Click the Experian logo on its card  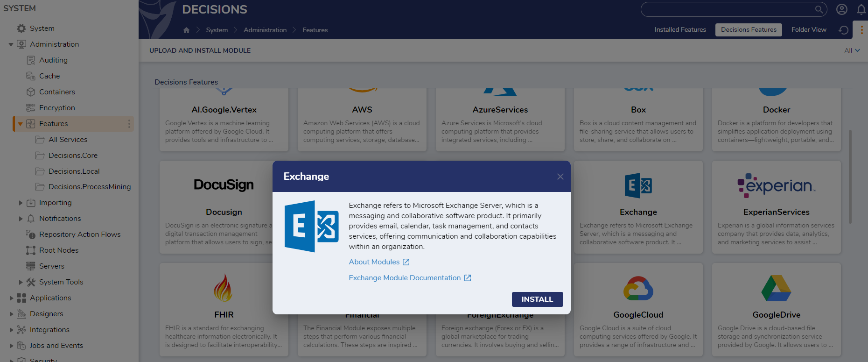point(777,185)
